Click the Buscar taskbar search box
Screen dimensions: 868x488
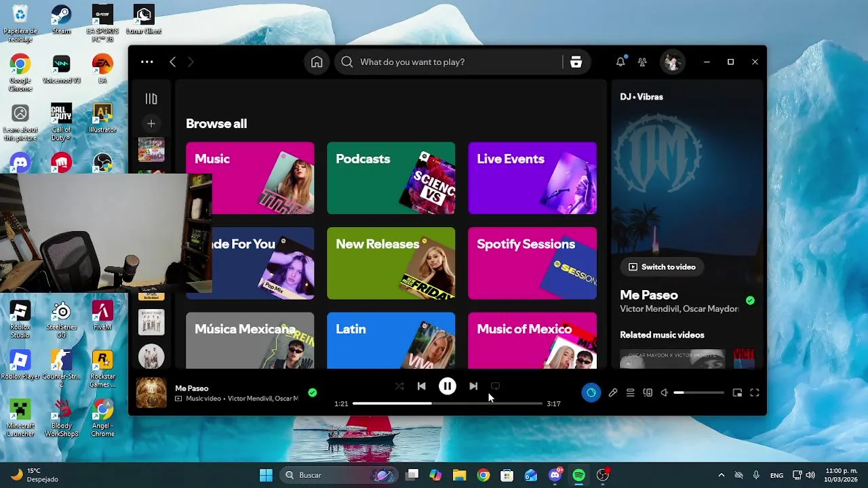coord(339,475)
